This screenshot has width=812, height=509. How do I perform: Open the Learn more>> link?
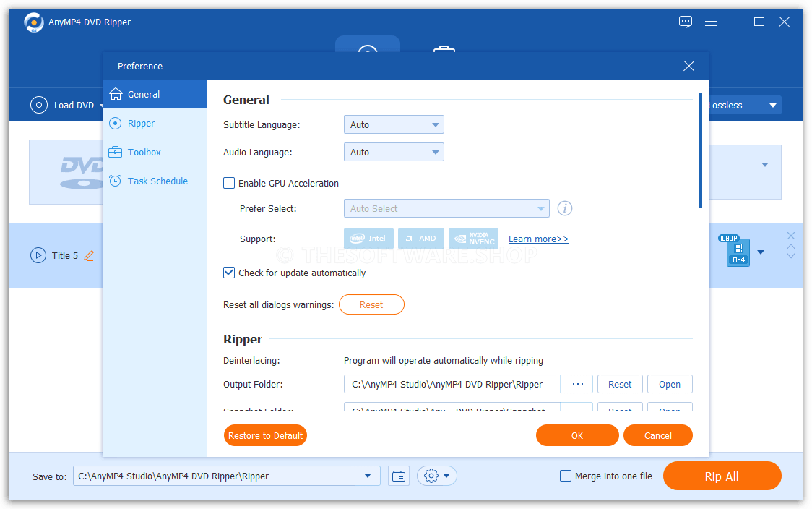539,239
